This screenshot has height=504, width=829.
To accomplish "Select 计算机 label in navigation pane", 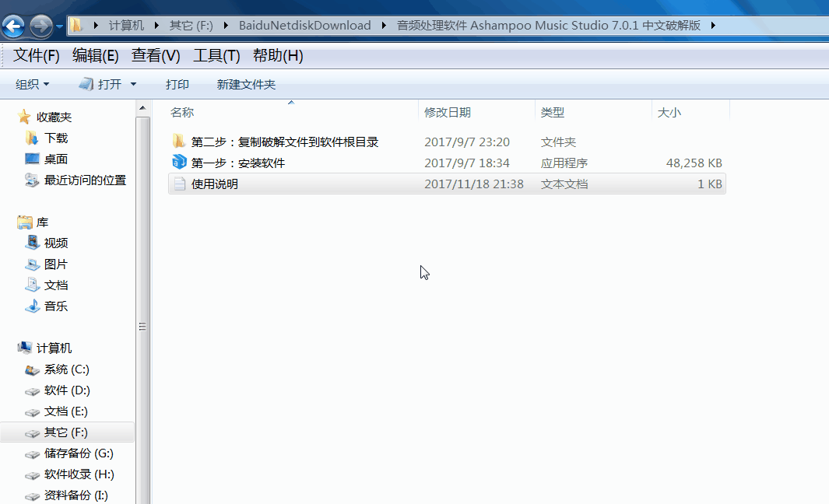I will pos(54,348).
